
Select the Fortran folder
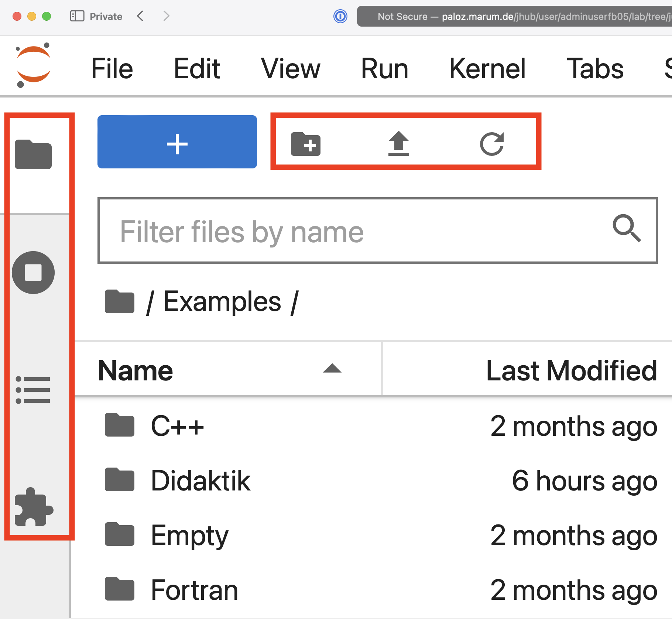[373, 589]
